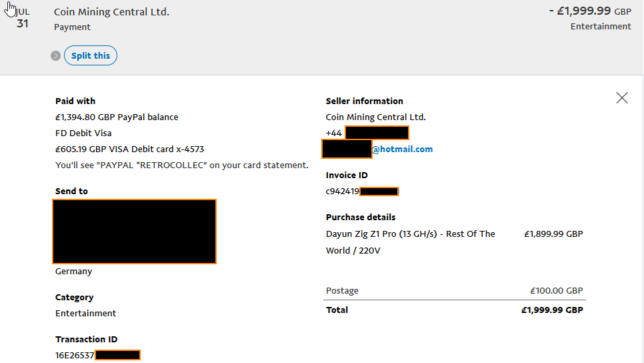
Task: Click the gray chevron icon beside Split this
Action: point(56,55)
